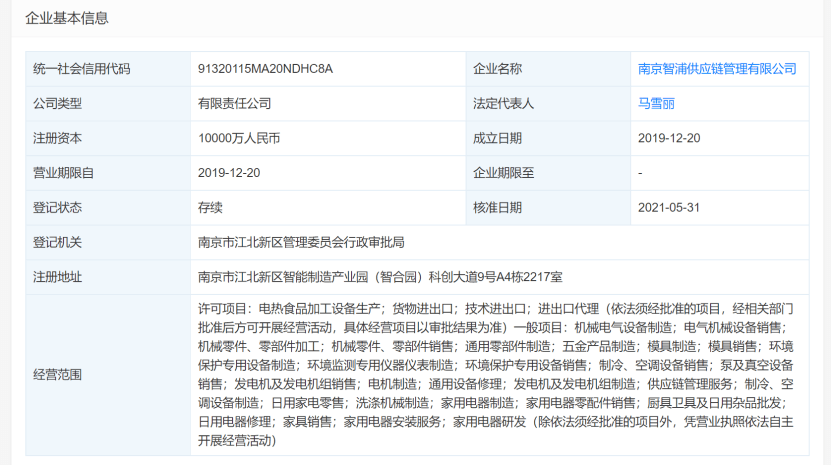
Task: Click the 成立日期 label cell
Action: [548, 138]
